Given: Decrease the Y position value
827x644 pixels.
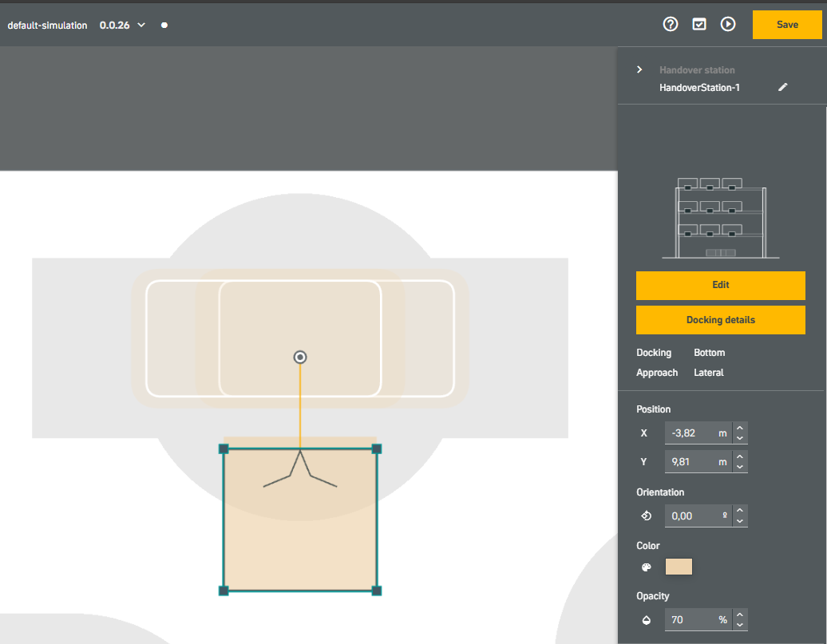Looking at the screenshot, I should tap(740, 468).
